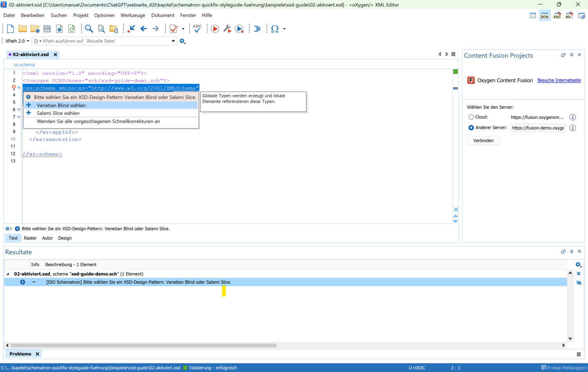
Task: Select the Cloud server radio button
Action: (x=471, y=117)
